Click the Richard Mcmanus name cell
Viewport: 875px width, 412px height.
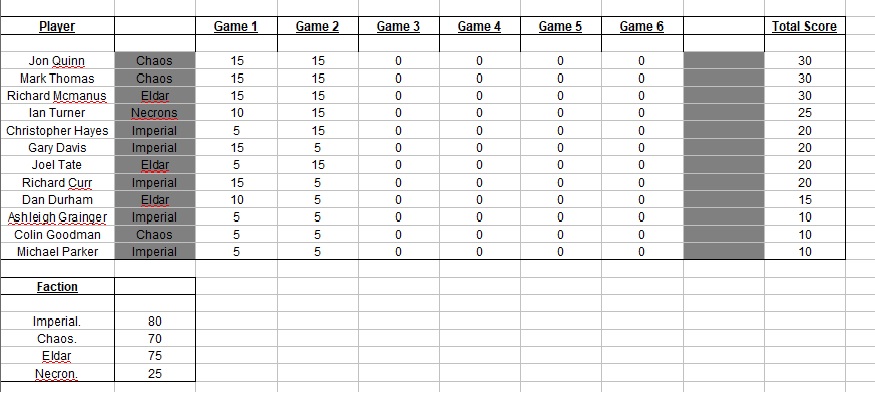point(57,96)
